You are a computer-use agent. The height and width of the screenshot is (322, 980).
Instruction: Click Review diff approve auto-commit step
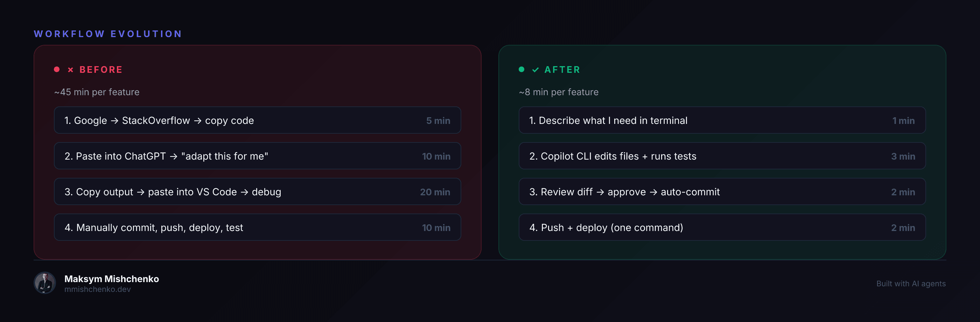pos(722,192)
